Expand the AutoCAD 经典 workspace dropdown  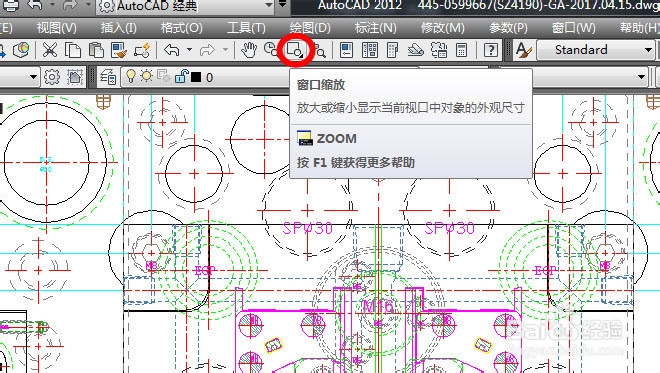[x=269, y=5]
